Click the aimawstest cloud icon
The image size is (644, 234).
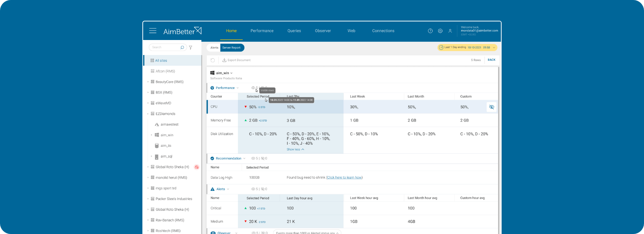click(x=157, y=124)
